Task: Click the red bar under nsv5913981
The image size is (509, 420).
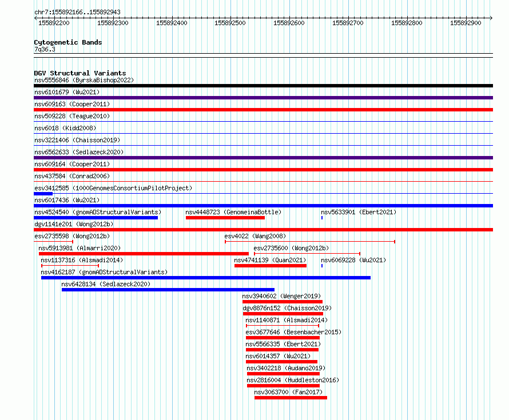Action: (x=144, y=254)
